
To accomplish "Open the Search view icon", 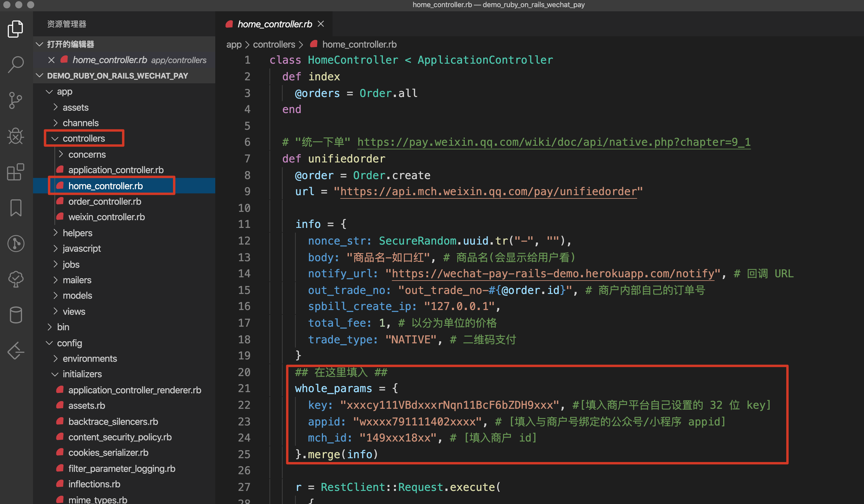I will (15, 65).
